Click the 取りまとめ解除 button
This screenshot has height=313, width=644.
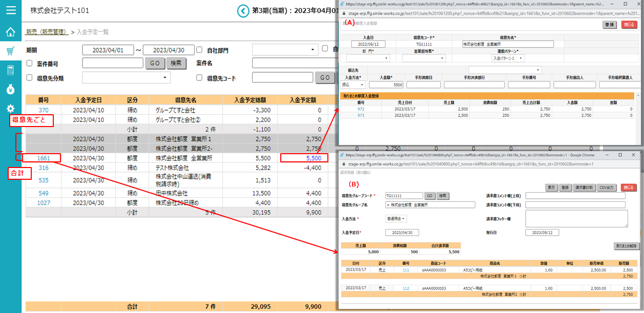627,246
